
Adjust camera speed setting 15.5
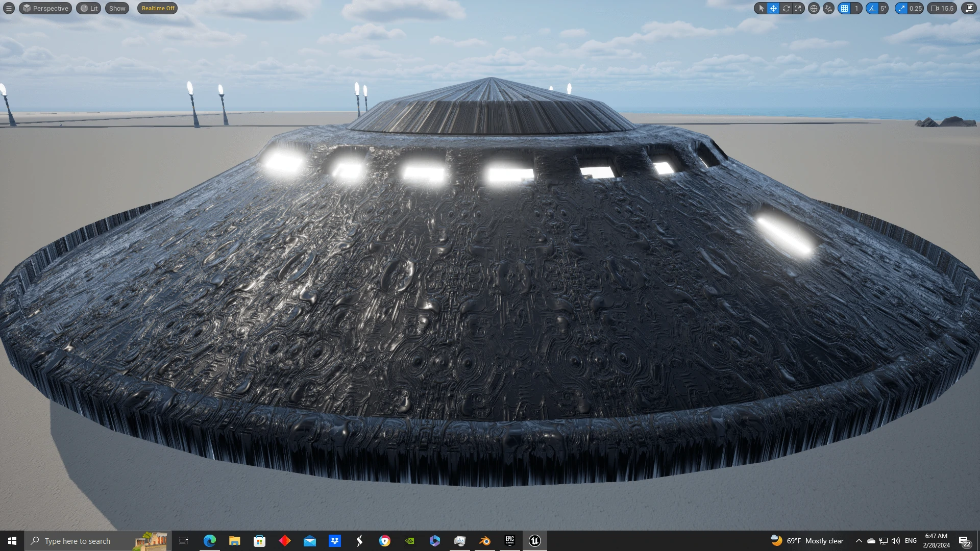coord(942,8)
